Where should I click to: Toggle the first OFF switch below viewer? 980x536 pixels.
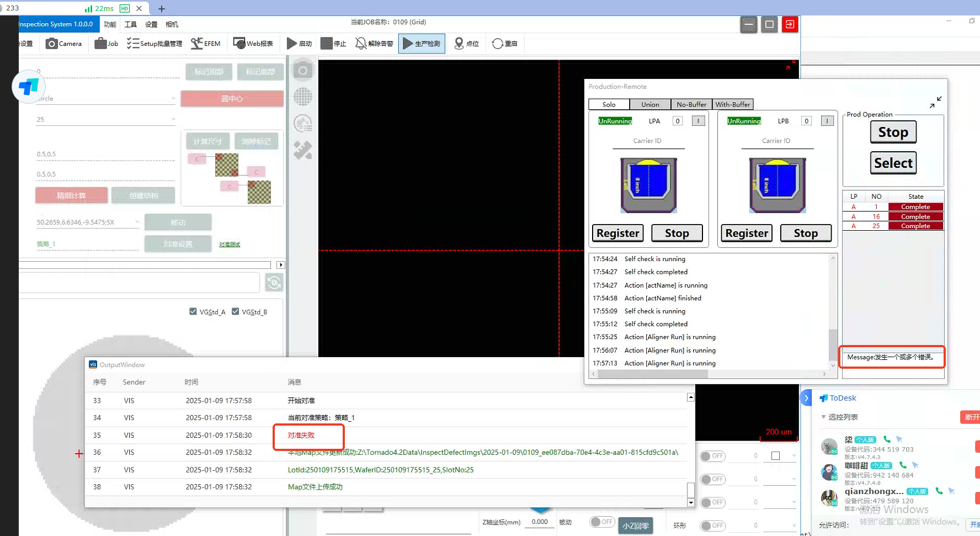pos(712,456)
